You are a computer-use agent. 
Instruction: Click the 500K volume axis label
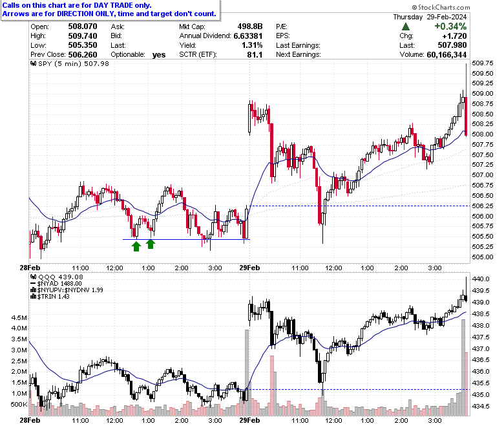(19, 405)
